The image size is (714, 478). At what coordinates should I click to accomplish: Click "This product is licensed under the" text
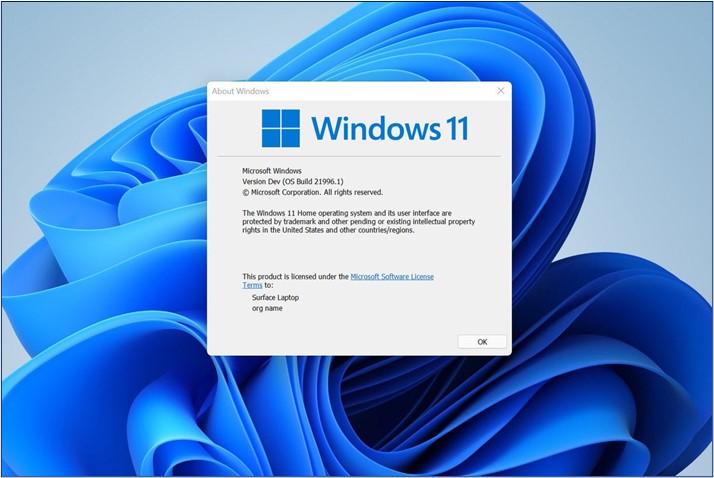pos(295,276)
